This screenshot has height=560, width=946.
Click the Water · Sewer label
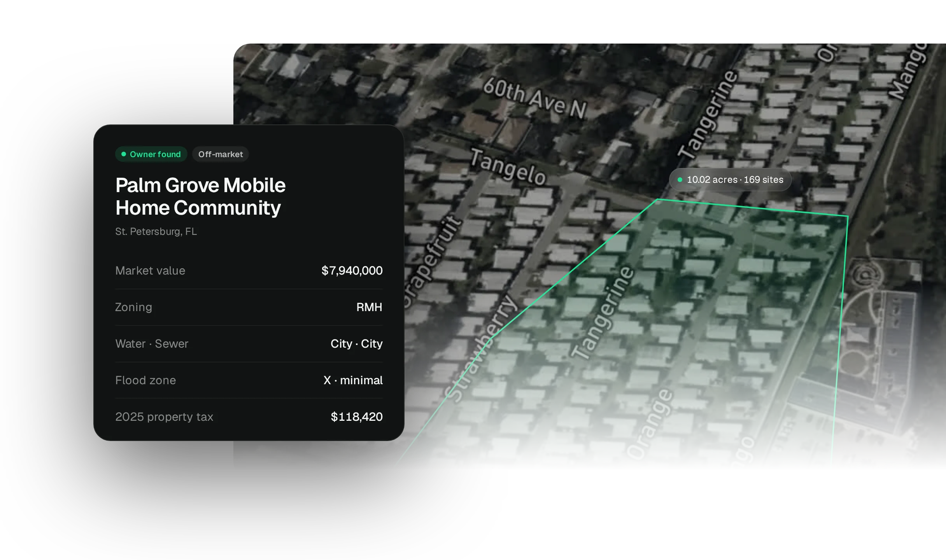(x=152, y=344)
